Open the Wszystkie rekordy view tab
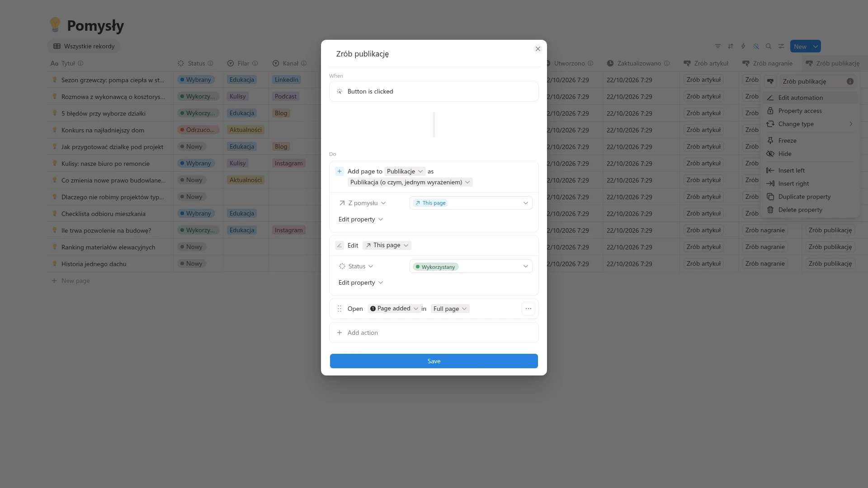This screenshot has width=868, height=488. point(84,46)
